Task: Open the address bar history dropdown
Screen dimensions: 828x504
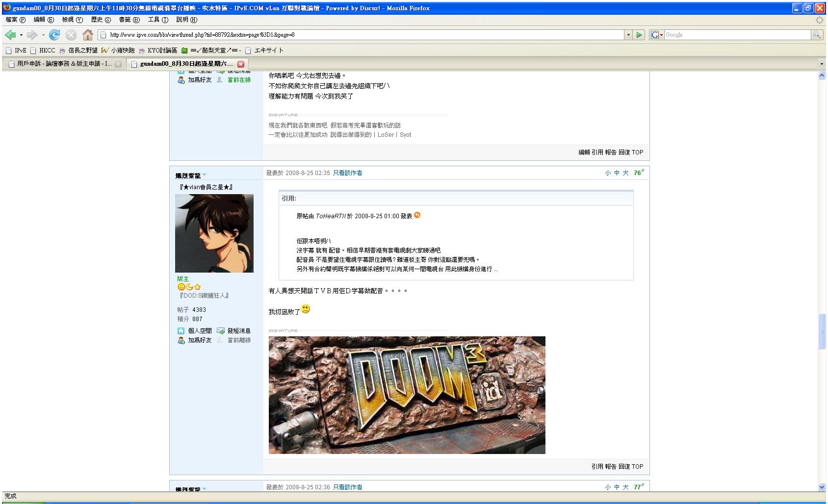Action: (x=628, y=35)
